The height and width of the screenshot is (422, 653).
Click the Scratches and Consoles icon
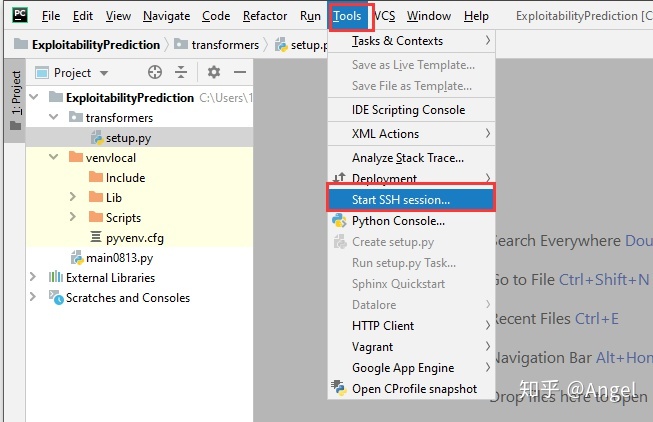click(x=56, y=297)
